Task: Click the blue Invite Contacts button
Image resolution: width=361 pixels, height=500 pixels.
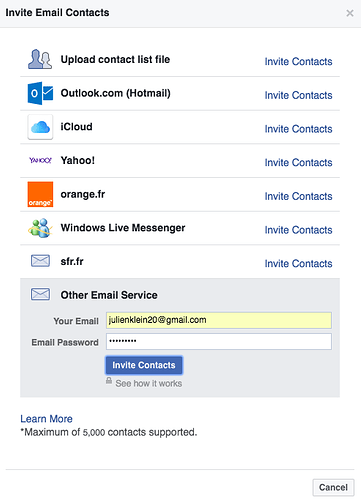Action: click(x=144, y=365)
